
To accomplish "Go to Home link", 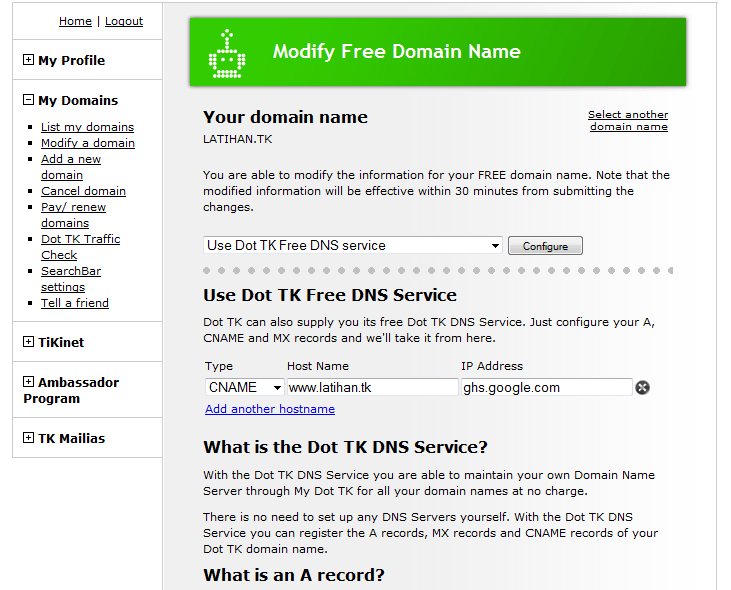I will [x=75, y=21].
